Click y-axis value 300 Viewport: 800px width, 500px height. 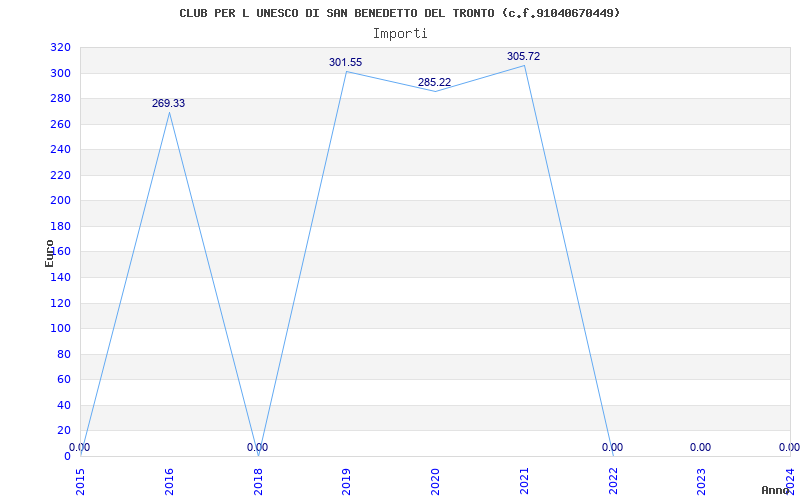point(60,73)
